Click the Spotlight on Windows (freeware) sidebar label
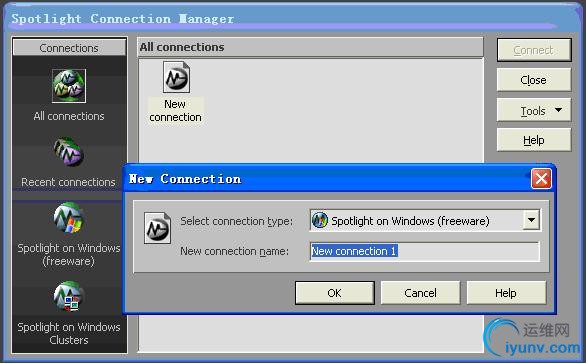Image resolution: width=586 pixels, height=364 pixels. point(69,255)
